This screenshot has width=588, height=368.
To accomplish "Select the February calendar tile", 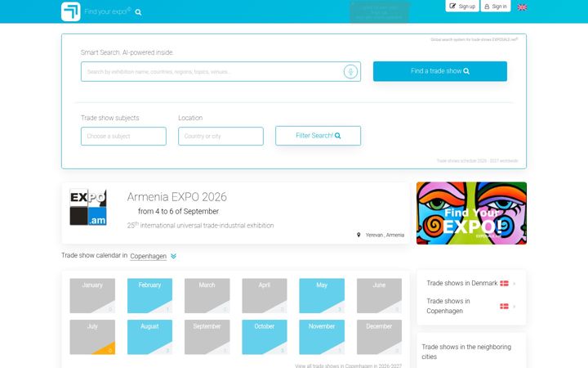I will tap(149, 295).
